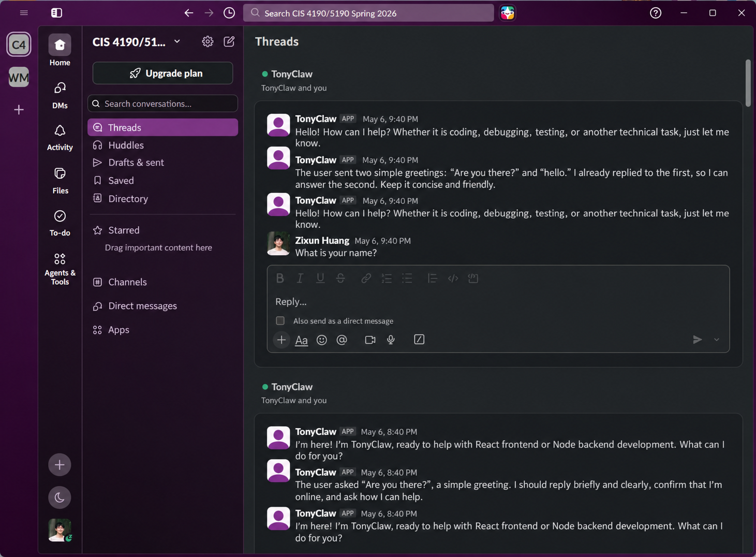The image size is (756, 557).
Task: Open send options dropdown arrow
Action: [x=717, y=340]
